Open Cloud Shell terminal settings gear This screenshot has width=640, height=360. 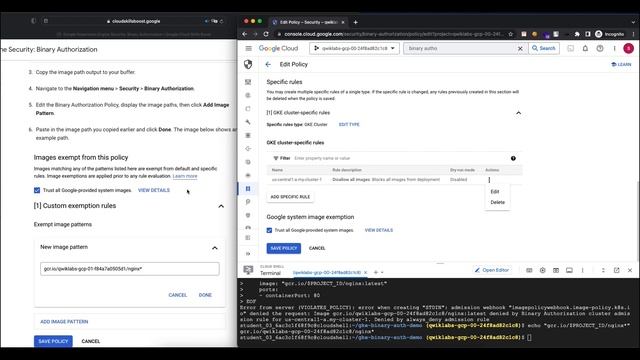tap(542, 270)
